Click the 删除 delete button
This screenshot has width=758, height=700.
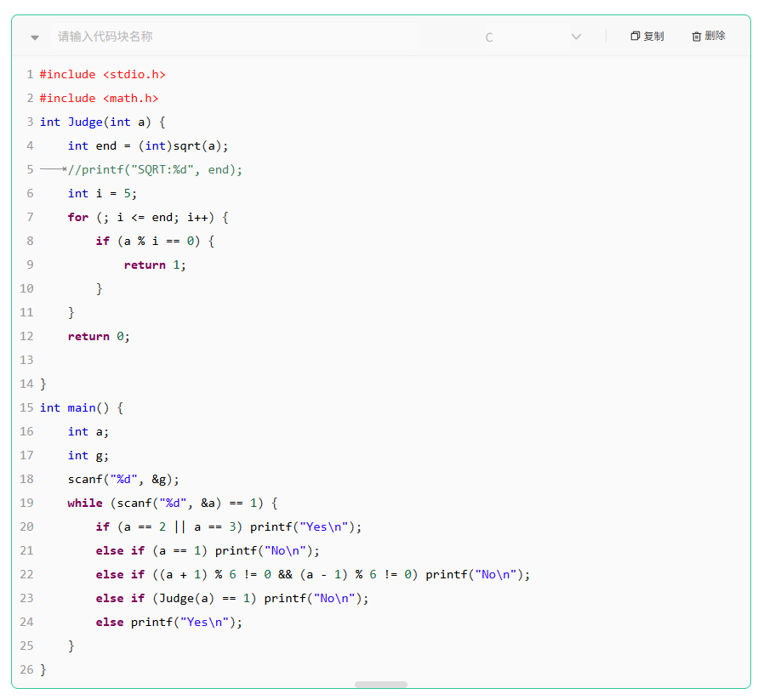pyautogui.click(x=708, y=37)
